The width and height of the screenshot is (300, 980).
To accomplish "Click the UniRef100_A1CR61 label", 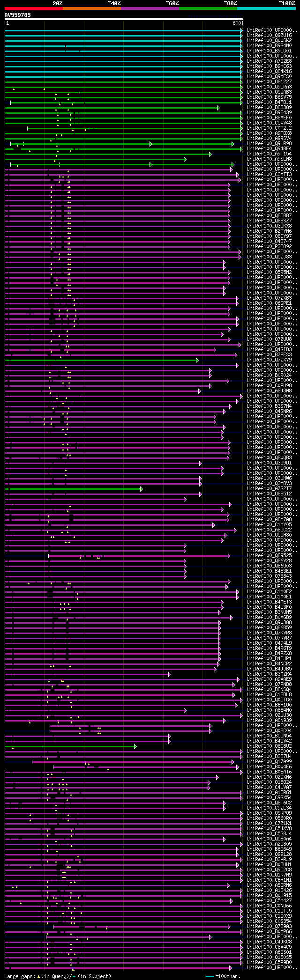I will [269, 793].
